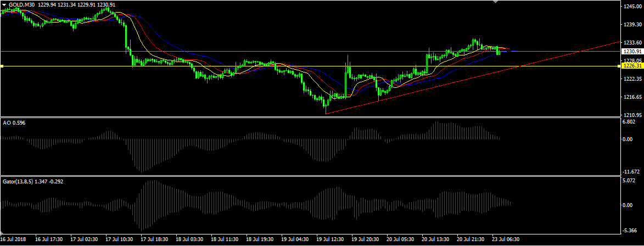Click the -11.672 value on AO scale

pyautogui.click(x=631, y=171)
